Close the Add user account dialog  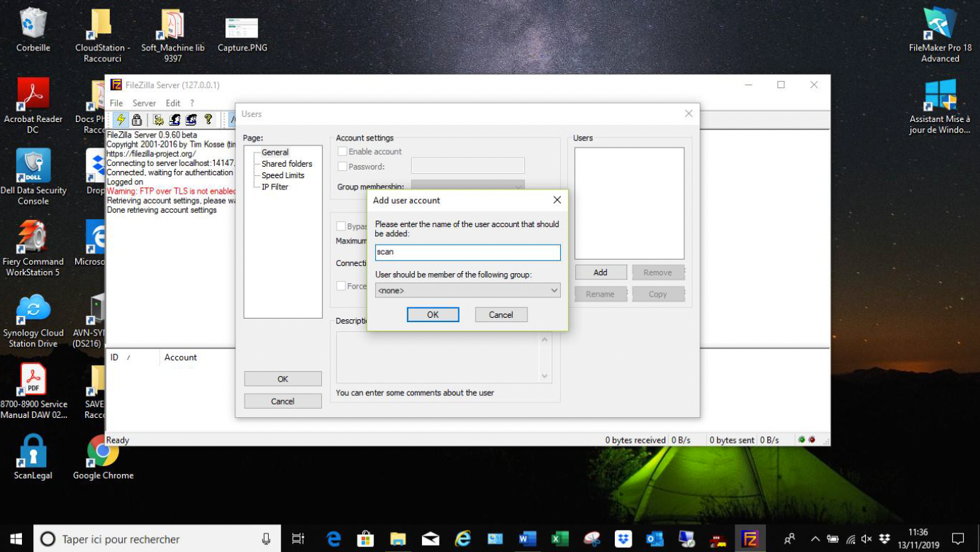click(x=557, y=200)
